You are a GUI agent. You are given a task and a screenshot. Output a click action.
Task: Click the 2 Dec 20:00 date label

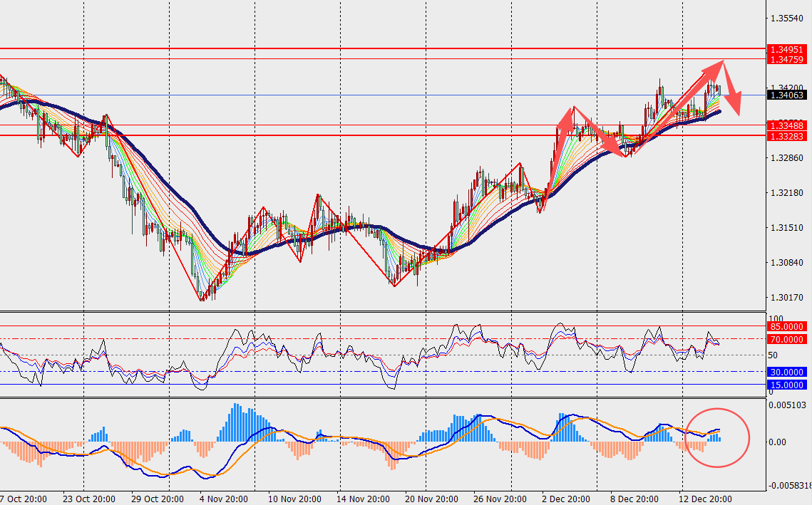566,499
